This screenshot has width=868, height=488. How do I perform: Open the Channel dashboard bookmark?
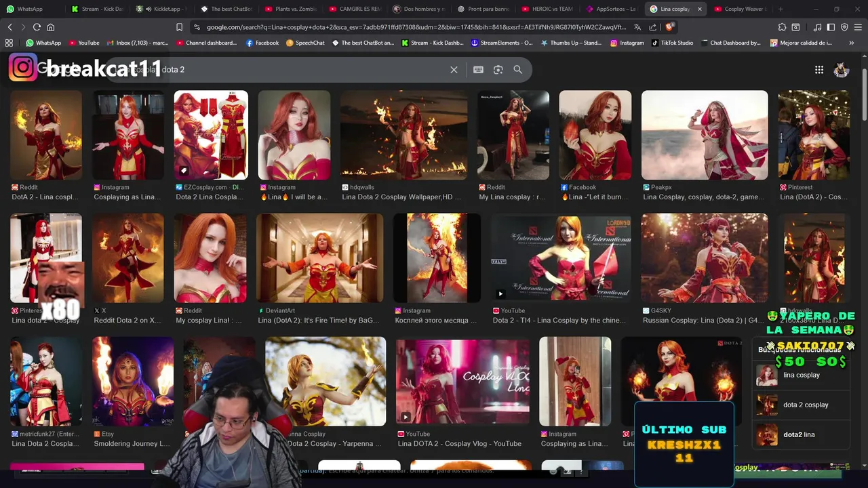tap(206, 43)
